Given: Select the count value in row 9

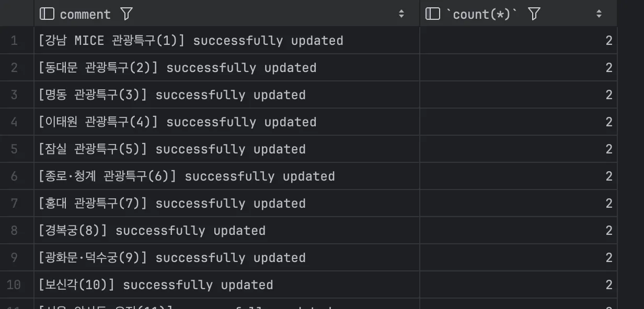Looking at the screenshot, I should 519,258.
